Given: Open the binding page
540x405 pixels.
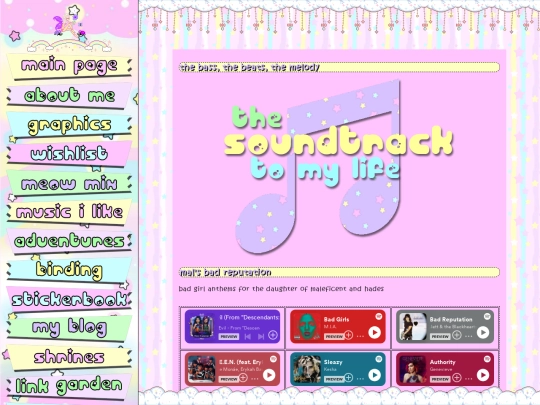Looking at the screenshot, I should point(69,270).
